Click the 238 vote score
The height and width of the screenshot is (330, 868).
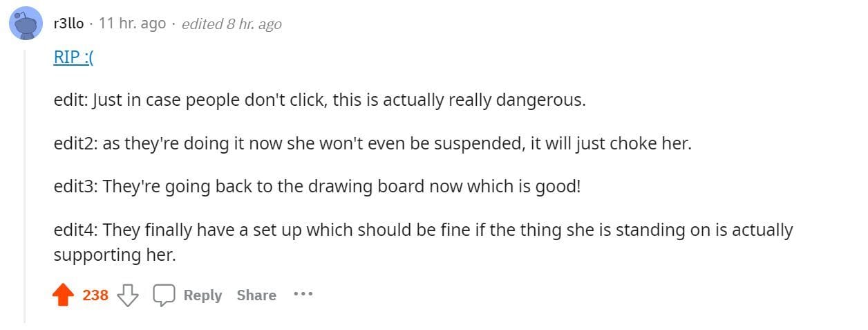[x=95, y=295]
